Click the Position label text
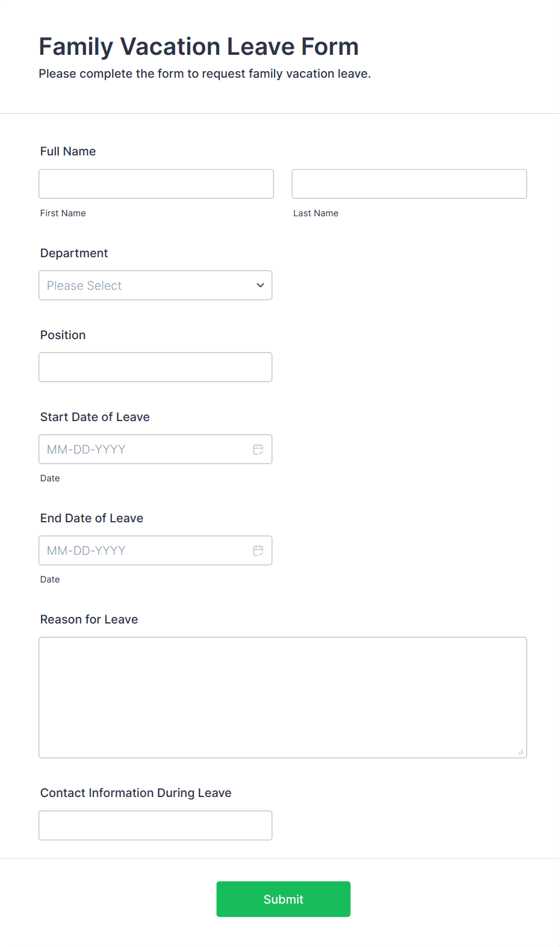Image resolution: width=560 pixels, height=947 pixels. (63, 335)
